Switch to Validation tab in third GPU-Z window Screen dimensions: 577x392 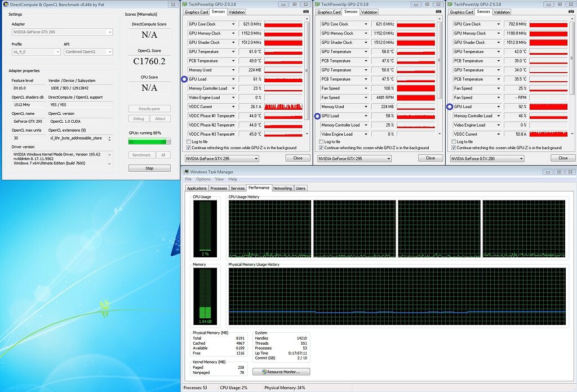pos(501,12)
